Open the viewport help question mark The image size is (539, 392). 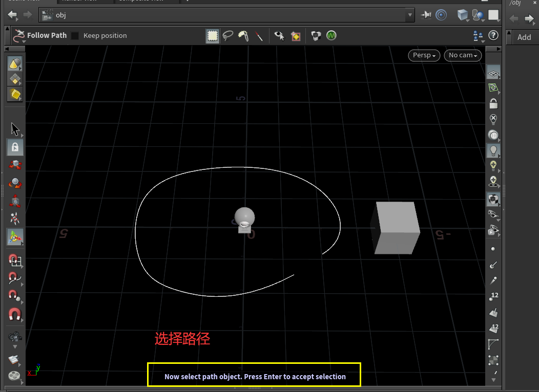(493, 35)
